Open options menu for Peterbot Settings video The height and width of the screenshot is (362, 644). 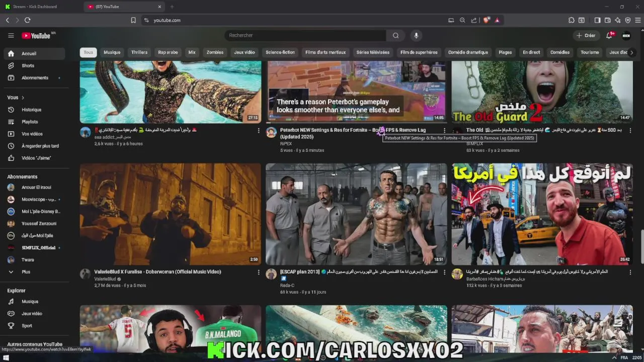pyautogui.click(x=444, y=130)
